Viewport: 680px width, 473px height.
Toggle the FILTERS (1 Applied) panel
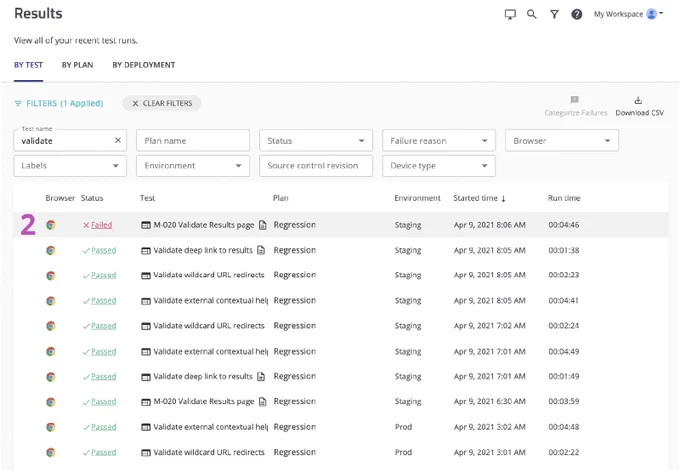59,103
